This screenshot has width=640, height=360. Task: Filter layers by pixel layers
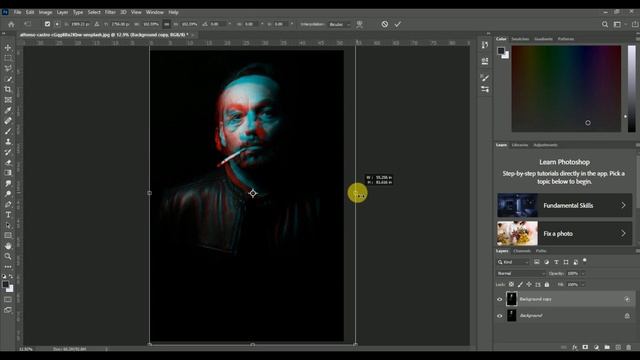(x=537, y=262)
